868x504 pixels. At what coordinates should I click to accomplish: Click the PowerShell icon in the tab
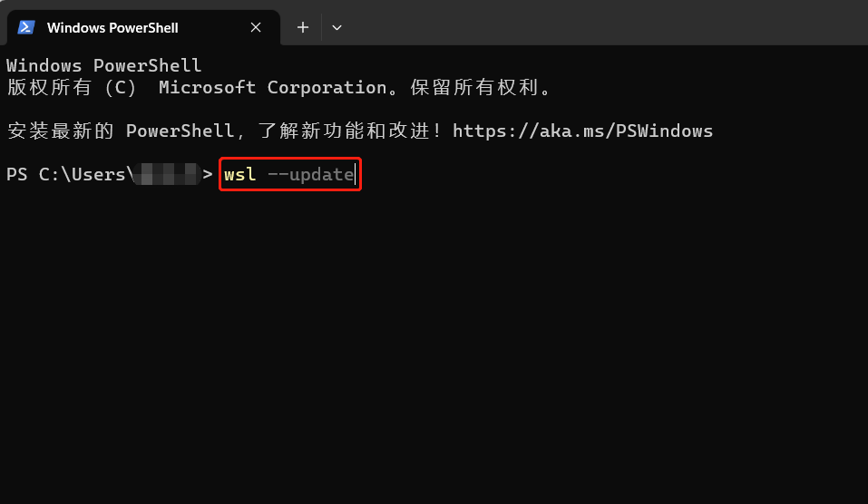[x=26, y=27]
